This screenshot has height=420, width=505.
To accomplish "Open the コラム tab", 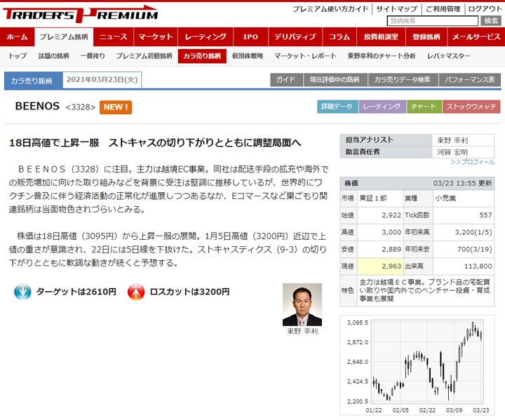I will pos(339,37).
